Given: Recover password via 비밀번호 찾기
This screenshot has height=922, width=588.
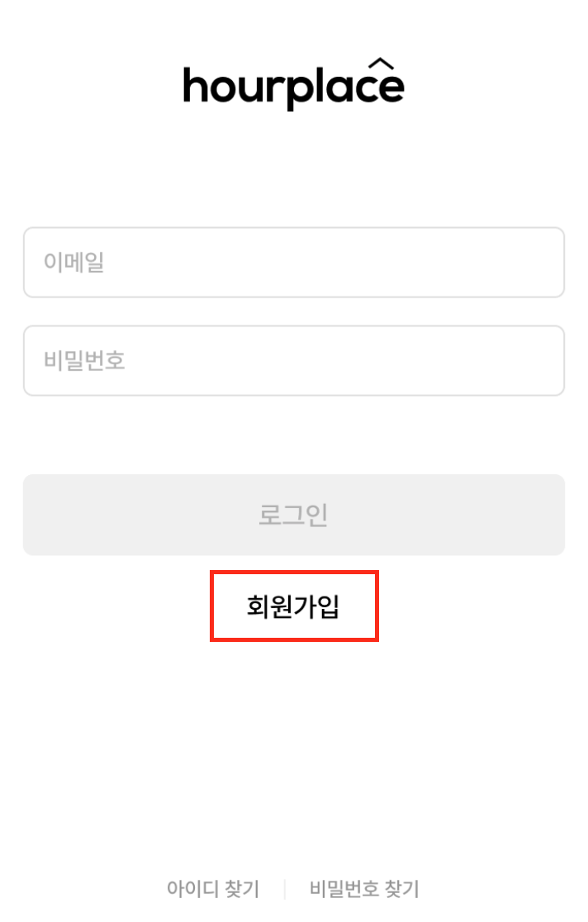Looking at the screenshot, I should point(364,889).
